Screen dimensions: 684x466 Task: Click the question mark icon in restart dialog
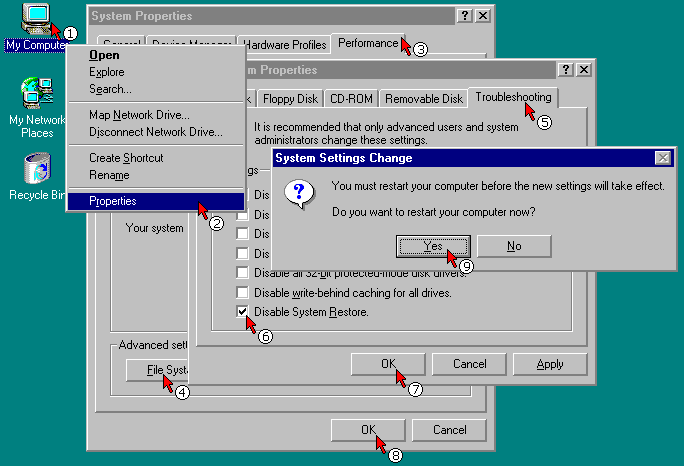299,194
